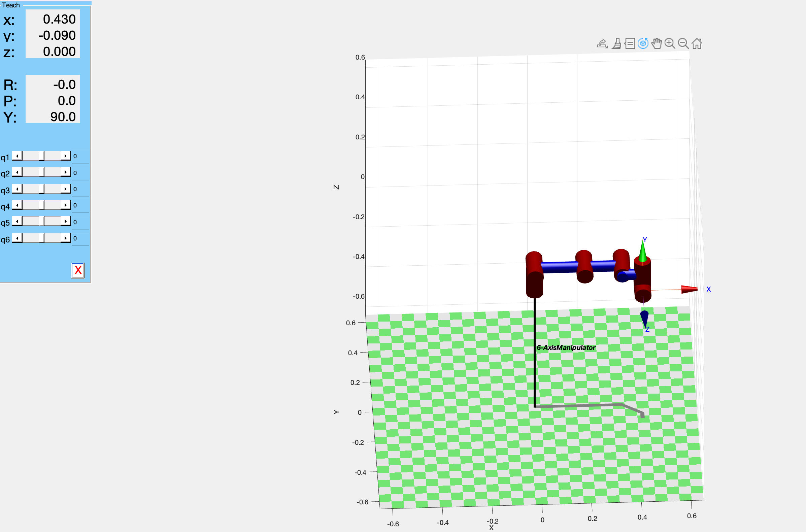Increase q4 with right arrow
This screenshot has width=806, height=532.
65,205
